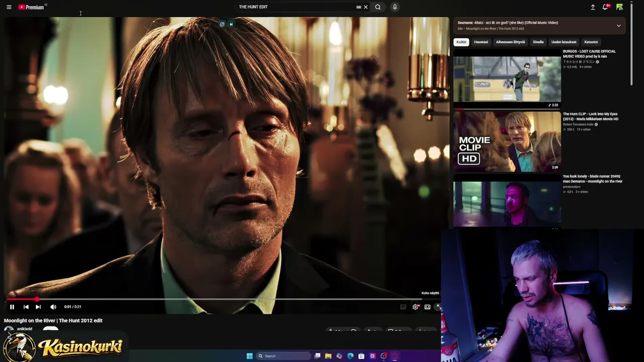644x362 pixels.
Task: Open the anikixdd channel name
Action: [x=25, y=329]
